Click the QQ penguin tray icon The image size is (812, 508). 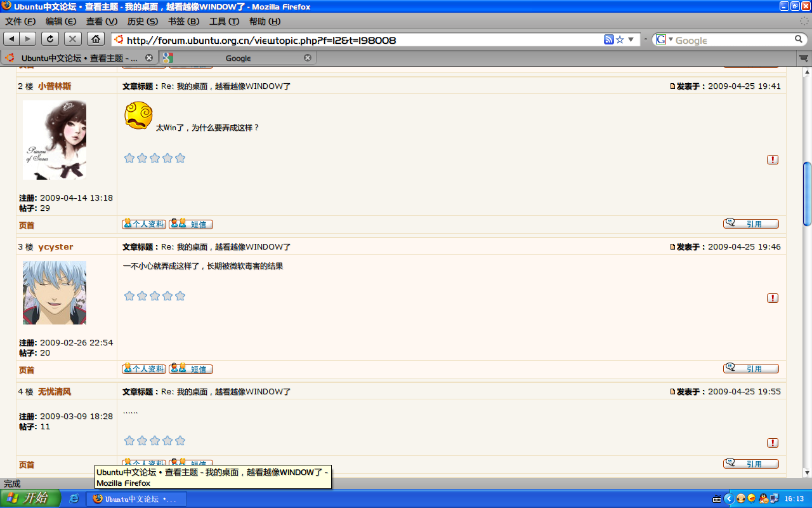[x=764, y=498]
